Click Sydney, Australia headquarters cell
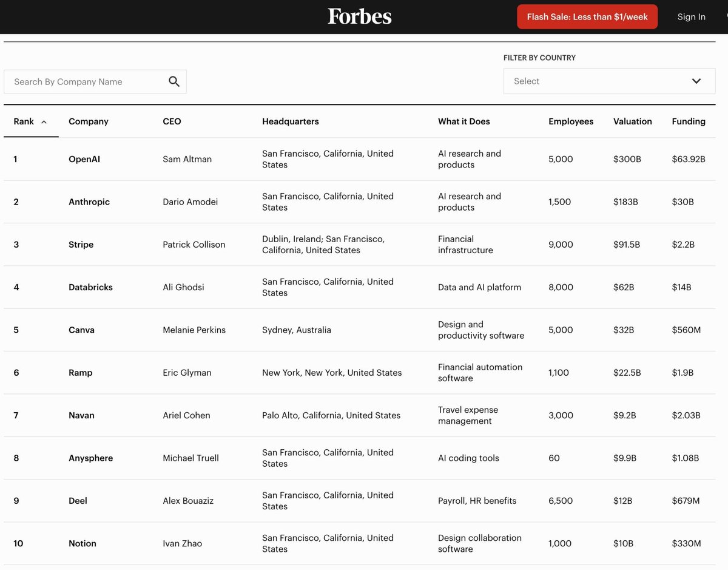This screenshot has width=728, height=570. (x=297, y=330)
